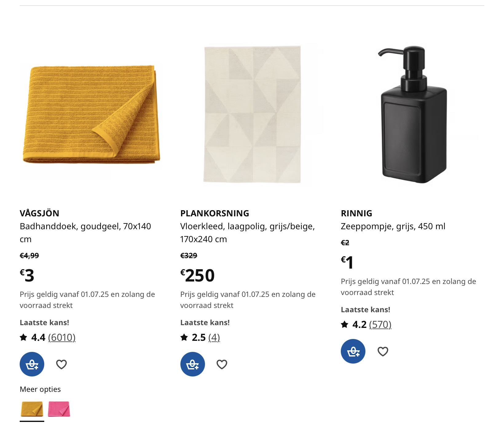The image size is (504, 441).
Task: Click the grey/beige rug product image
Action: click(252, 114)
